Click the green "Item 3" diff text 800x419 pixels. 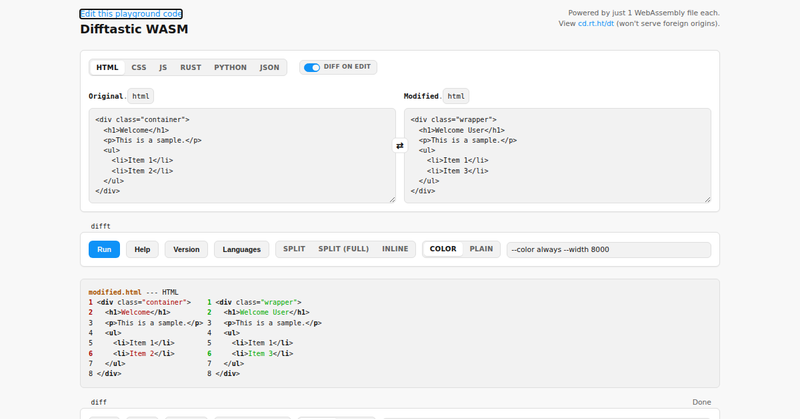(260, 353)
